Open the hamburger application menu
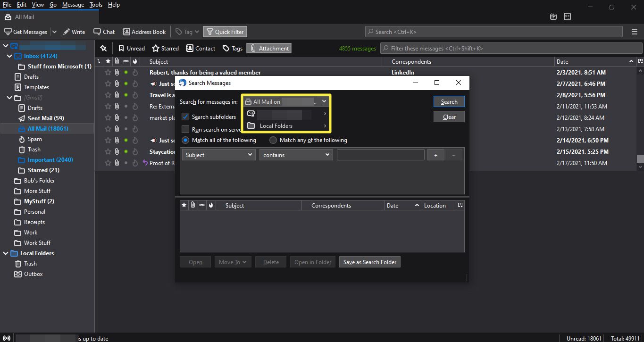The image size is (644, 342). (x=634, y=32)
